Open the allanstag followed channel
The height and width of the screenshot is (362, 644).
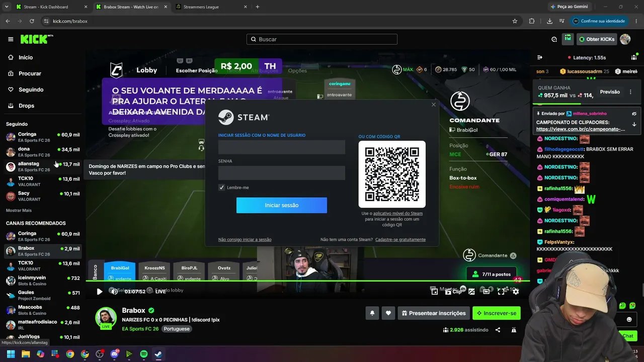pos(43,166)
